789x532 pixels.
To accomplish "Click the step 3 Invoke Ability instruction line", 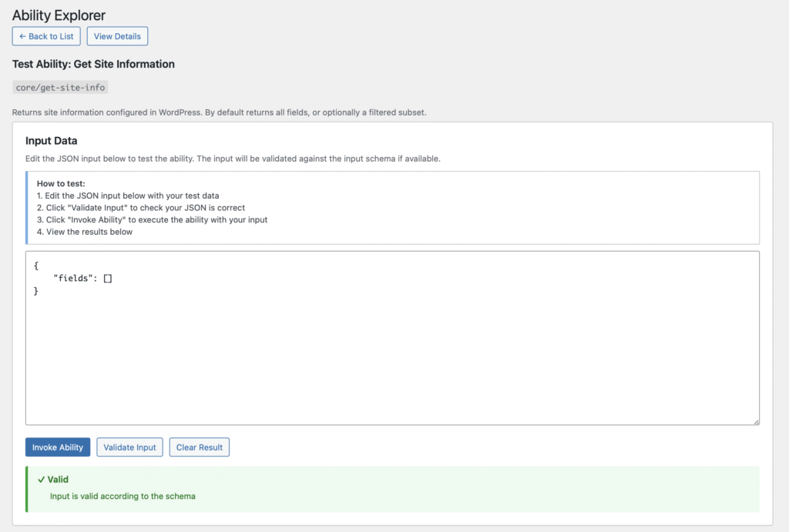I will point(152,219).
